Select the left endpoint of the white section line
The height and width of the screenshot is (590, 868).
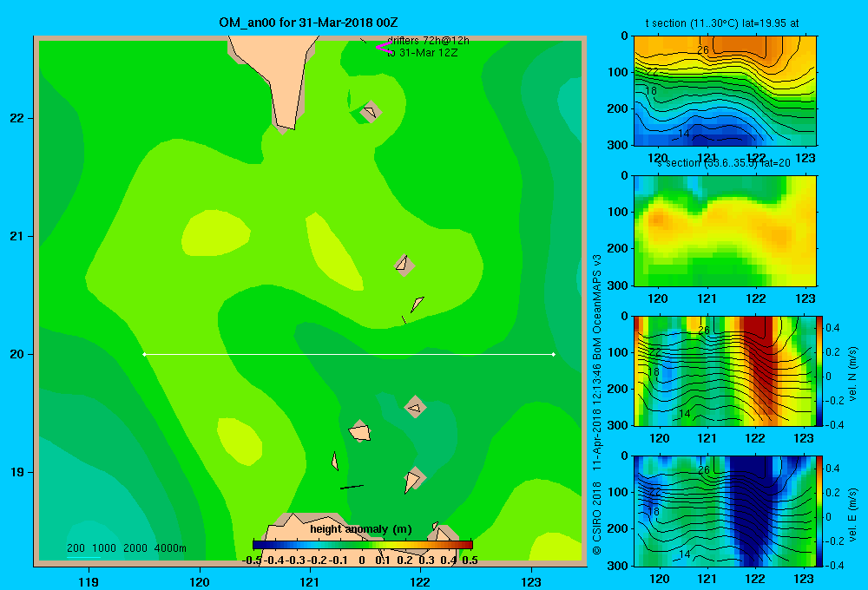click(x=144, y=354)
